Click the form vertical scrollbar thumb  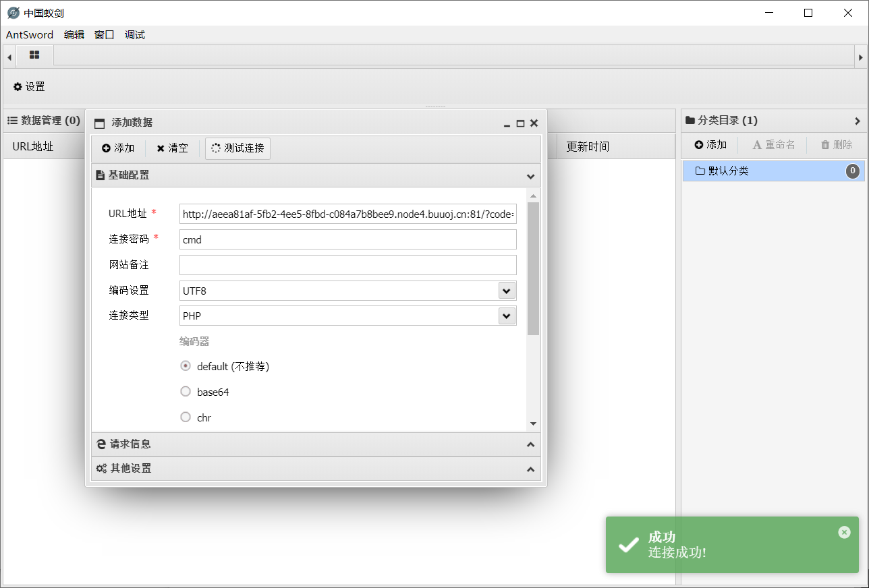coord(533,268)
